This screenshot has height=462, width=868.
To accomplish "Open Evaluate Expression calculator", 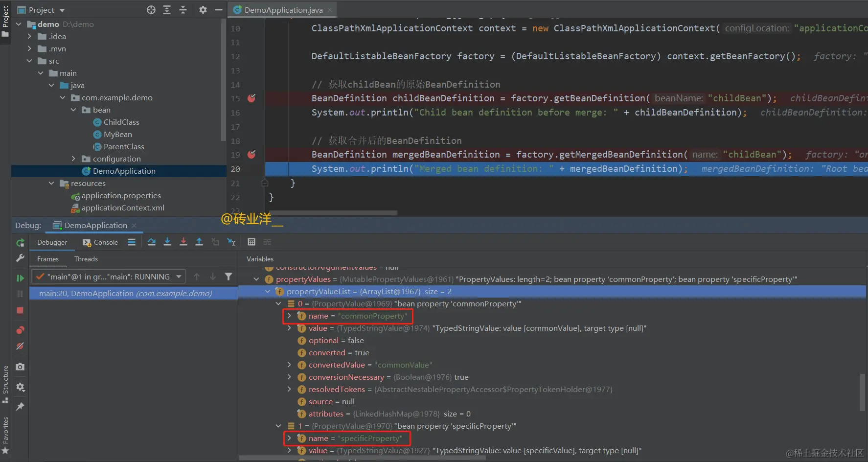I will pyautogui.click(x=251, y=242).
